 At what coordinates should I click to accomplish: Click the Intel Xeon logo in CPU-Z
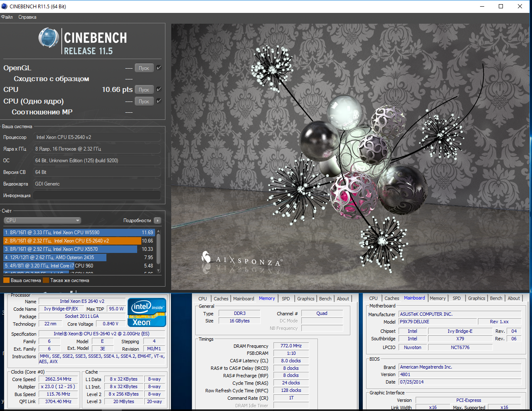pos(147,312)
